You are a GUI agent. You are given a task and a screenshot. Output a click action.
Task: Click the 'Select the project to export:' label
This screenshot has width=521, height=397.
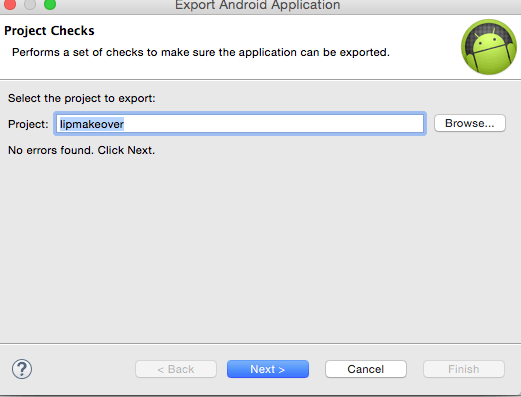[82, 98]
